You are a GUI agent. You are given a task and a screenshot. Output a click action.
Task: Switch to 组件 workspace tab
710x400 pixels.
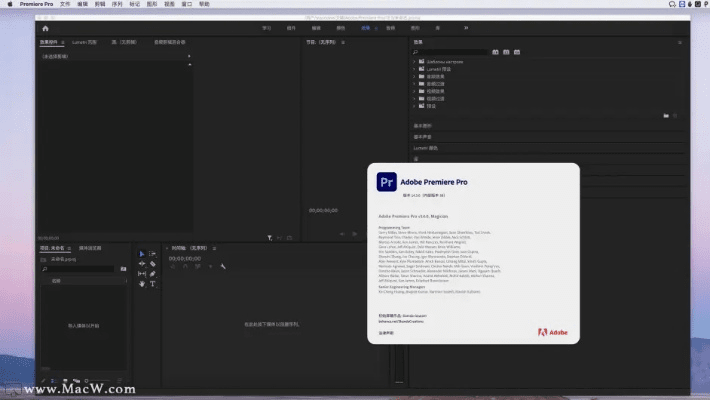(291, 28)
